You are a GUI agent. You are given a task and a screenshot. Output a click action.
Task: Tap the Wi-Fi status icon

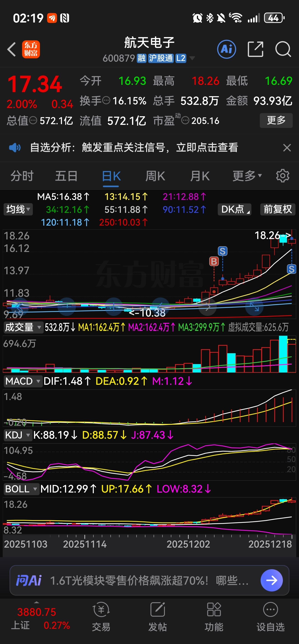pos(236,18)
